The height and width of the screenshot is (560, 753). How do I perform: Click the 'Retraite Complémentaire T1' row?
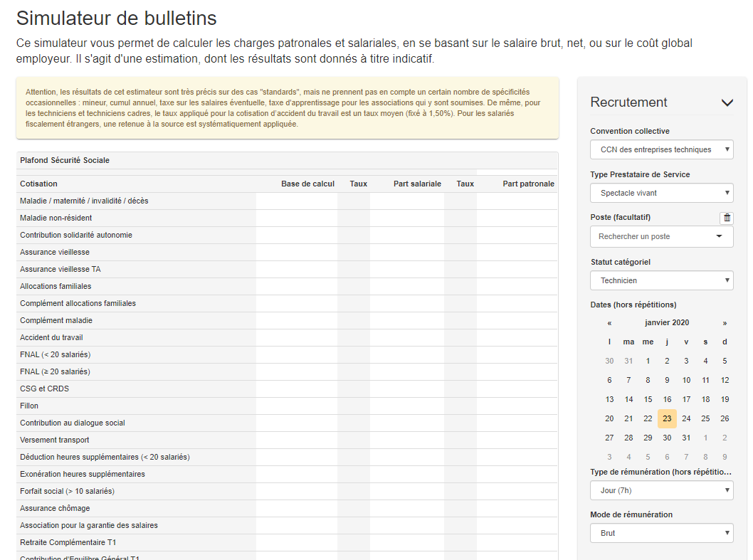[x=287, y=542]
